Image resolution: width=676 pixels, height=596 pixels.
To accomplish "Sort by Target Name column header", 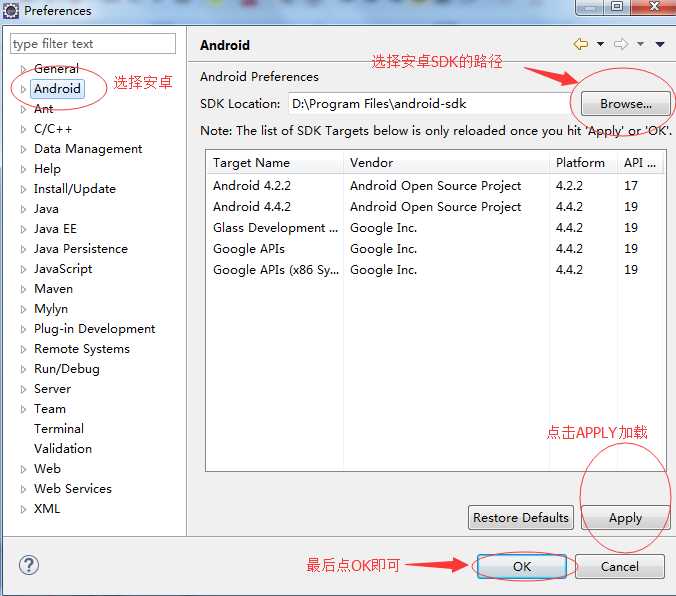I will 275,163.
